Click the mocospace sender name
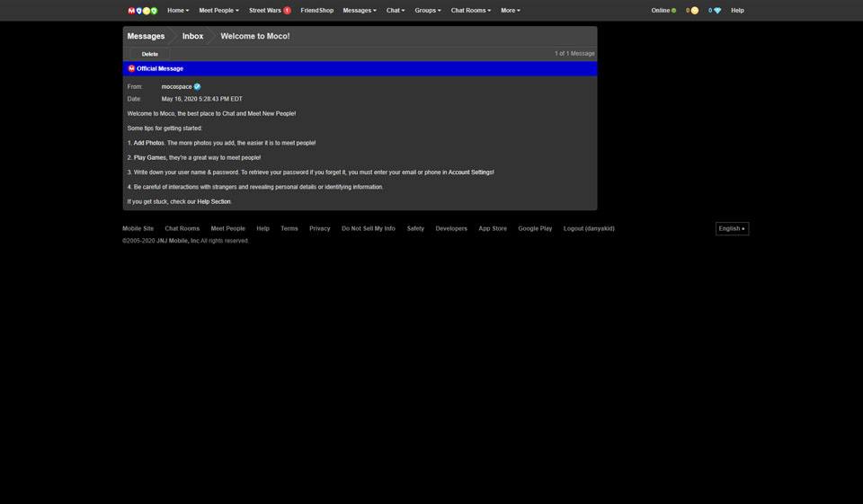The height and width of the screenshot is (504, 863). pos(176,87)
